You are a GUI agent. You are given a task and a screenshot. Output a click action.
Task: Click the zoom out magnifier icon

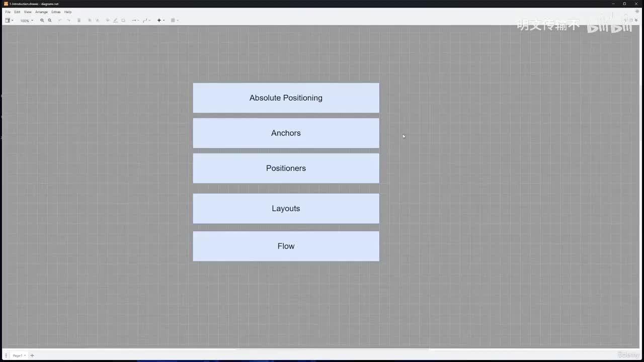50,21
